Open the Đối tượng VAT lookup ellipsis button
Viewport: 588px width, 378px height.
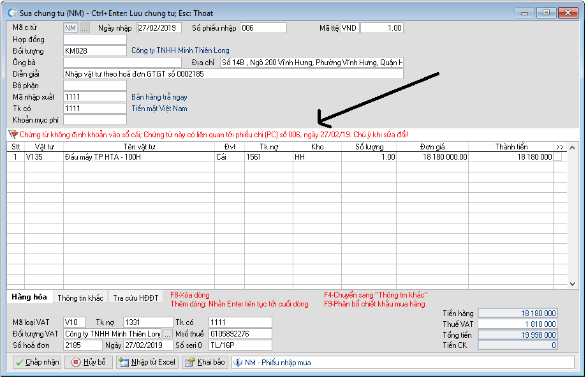coord(168,334)
